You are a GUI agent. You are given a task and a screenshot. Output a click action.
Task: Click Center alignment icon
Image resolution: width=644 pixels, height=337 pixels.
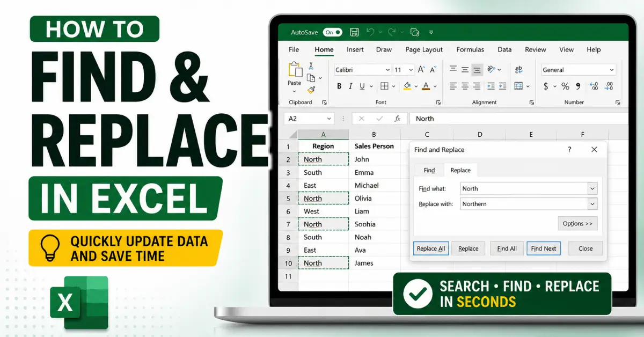(465, 86)
